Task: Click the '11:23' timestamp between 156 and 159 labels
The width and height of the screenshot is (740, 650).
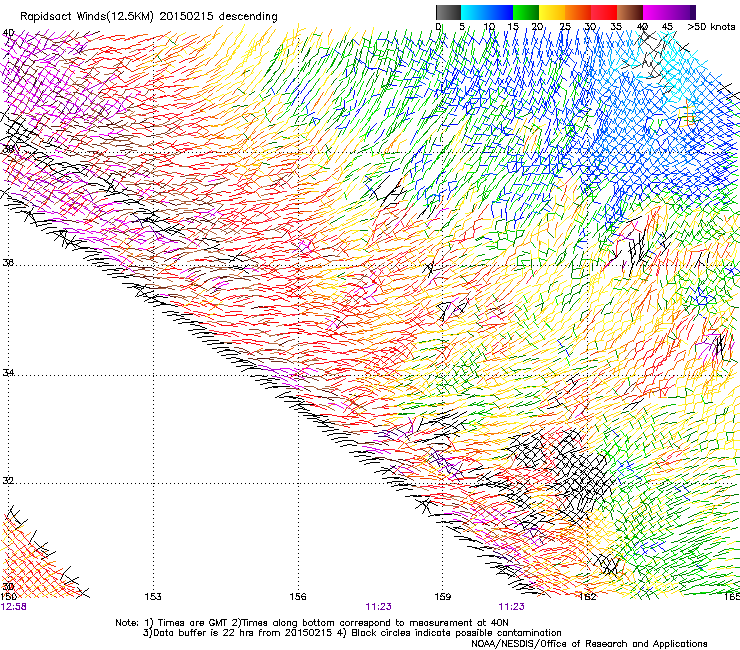Action: 378,607
